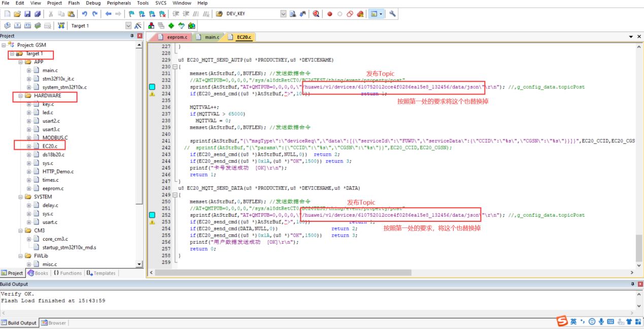Collapse the Target 1 tree node
The width and height of the screenshot is (644, 329).
click(x=12, y=53)
